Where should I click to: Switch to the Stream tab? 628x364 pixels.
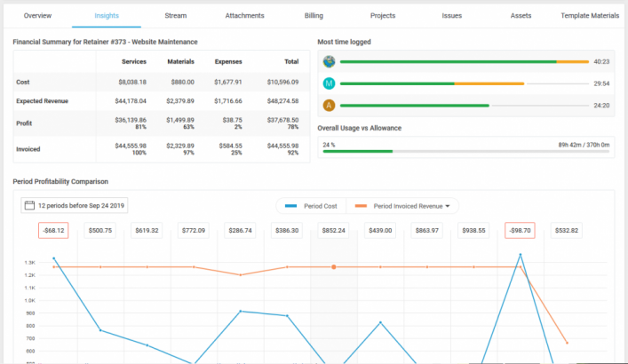(175, 16)
